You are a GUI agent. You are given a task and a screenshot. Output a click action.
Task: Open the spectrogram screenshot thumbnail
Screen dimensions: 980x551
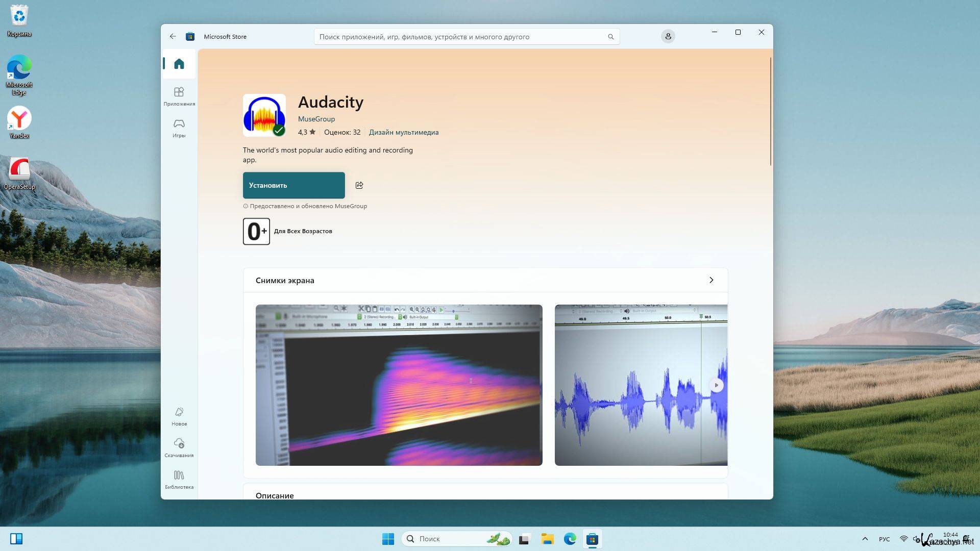(x=399, y=385)
